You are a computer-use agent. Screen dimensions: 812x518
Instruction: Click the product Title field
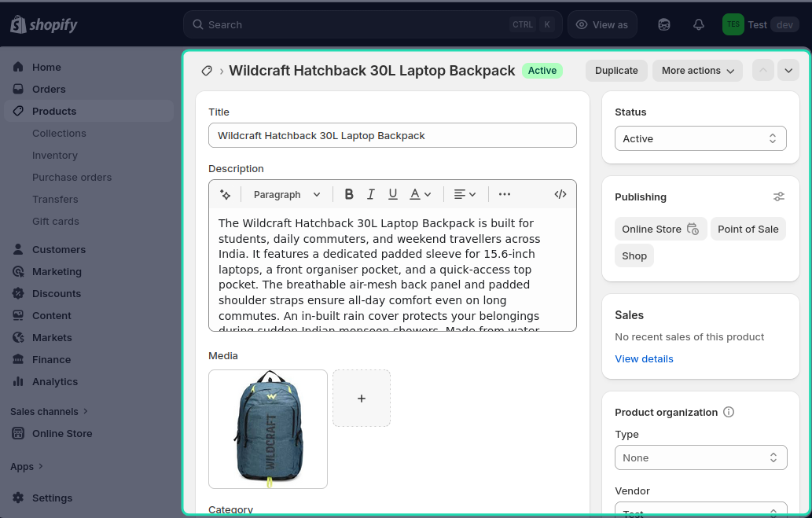coord(392,135)
